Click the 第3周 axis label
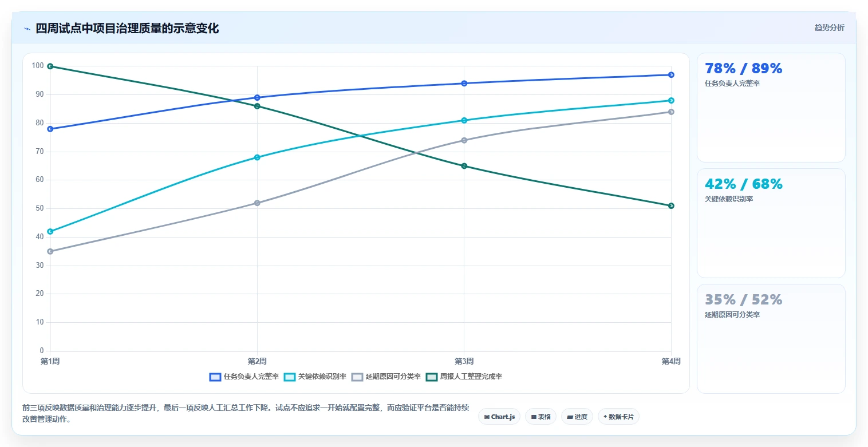This screenshot has height=447, width=868. tap(464, 361)
